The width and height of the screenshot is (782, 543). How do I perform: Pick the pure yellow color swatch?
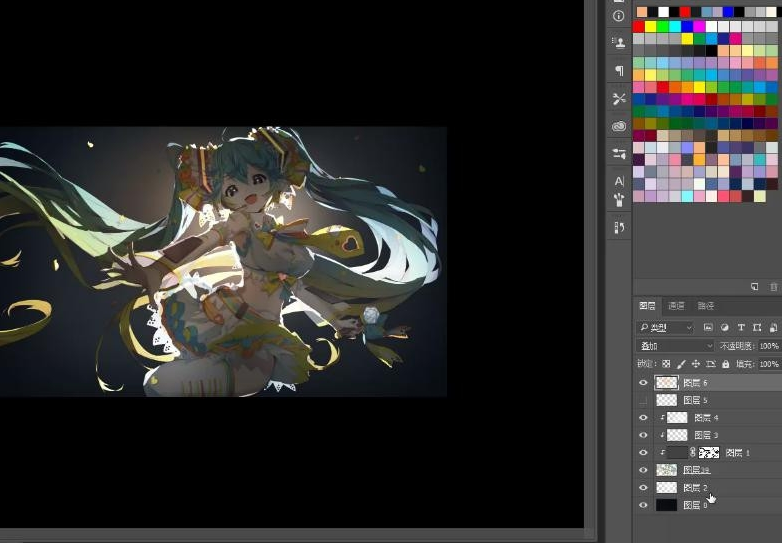click(651, 26)
